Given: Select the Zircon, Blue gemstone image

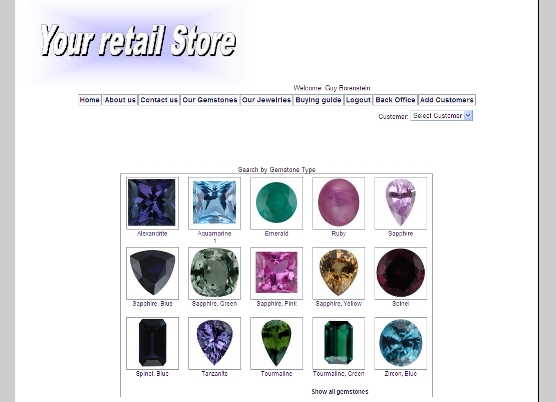Looking at the screenshot, I should tap(400, 343).
